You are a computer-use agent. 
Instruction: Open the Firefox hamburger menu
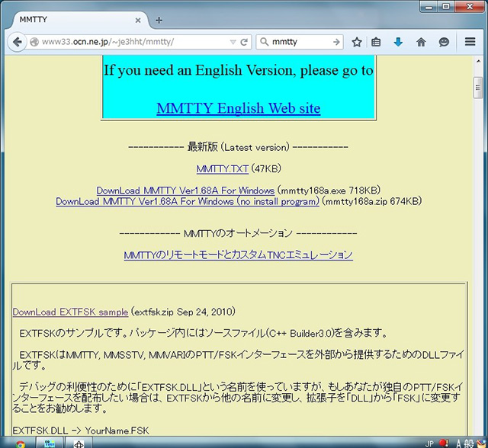click(470, 42)
